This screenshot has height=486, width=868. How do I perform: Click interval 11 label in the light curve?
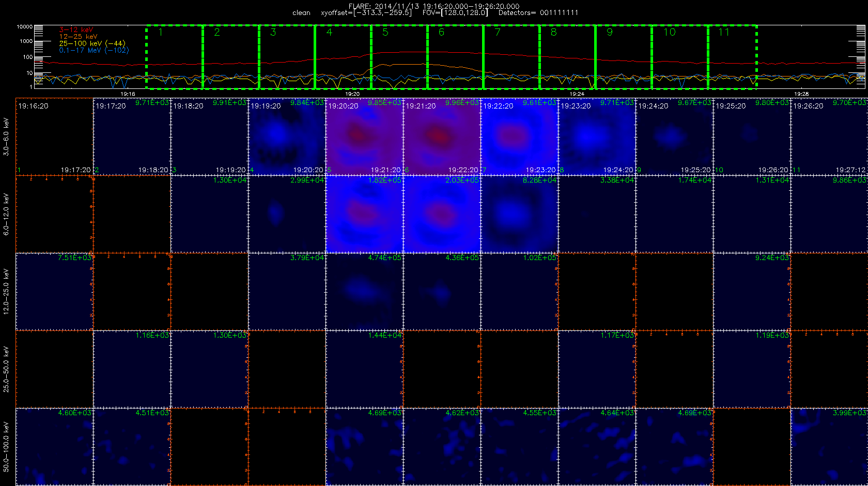click(724, 33)
